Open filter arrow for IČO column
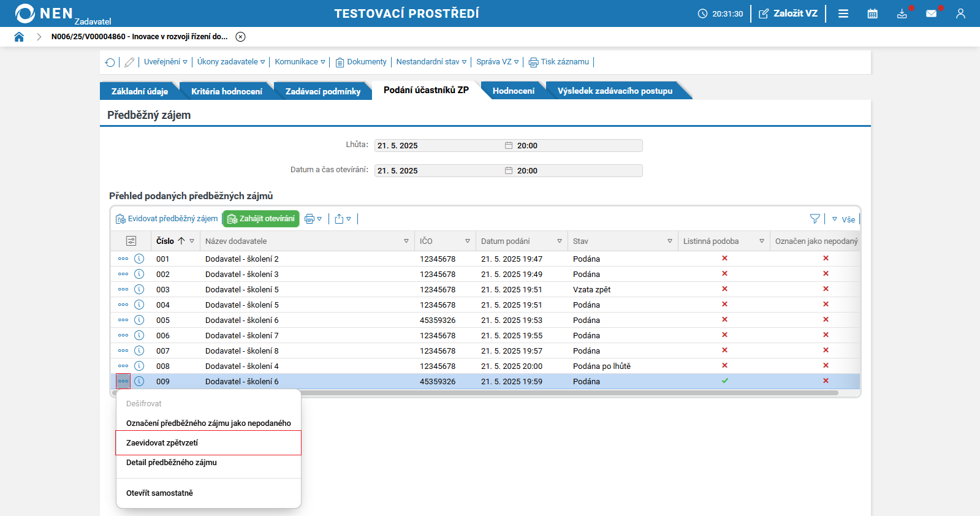Viewport: 980px width, 516px height. coord(468,241)
